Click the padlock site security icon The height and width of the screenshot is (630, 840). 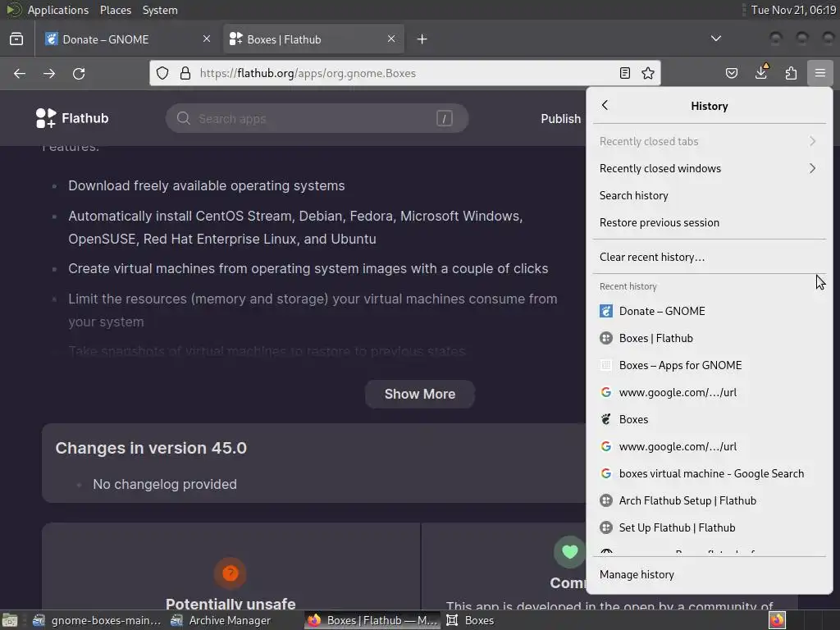coord(185,73)
